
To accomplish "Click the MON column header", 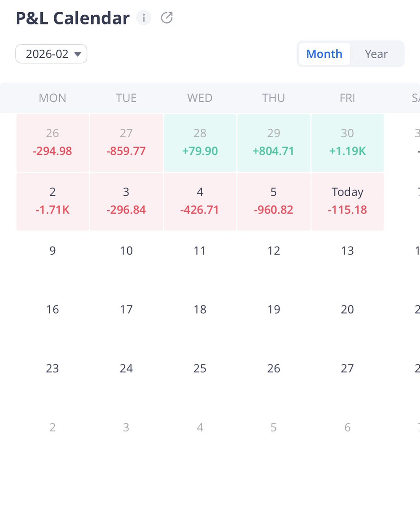I will [x=53, y=98].
